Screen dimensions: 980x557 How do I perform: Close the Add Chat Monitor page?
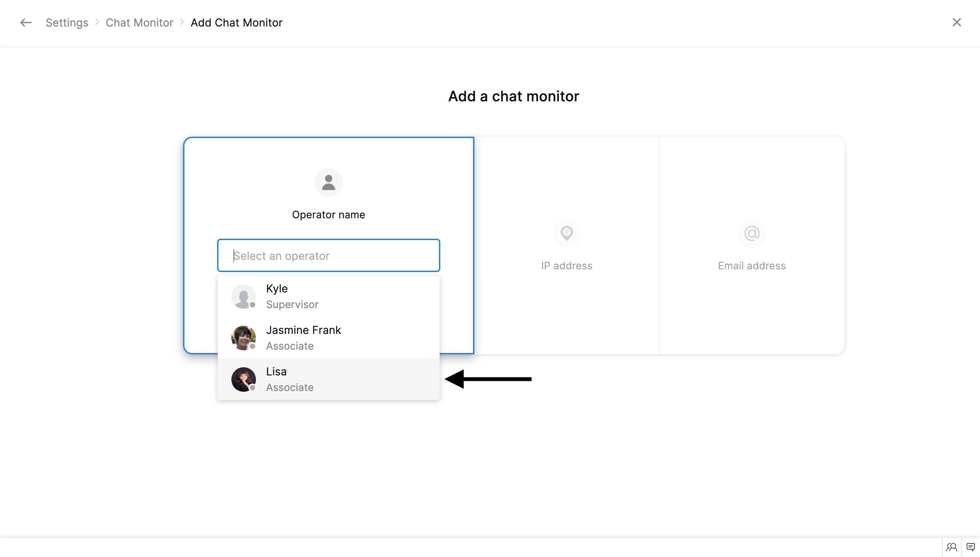(x=956, y=22)
